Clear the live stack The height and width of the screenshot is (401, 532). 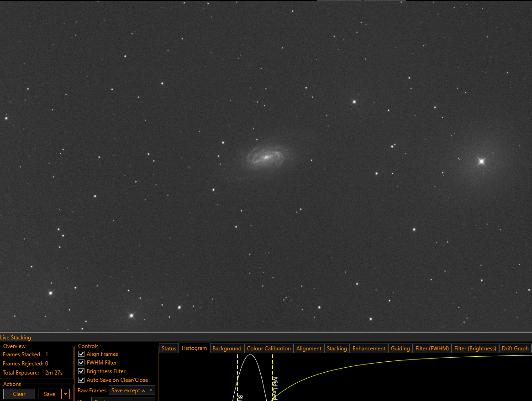[x=19, y=394]
